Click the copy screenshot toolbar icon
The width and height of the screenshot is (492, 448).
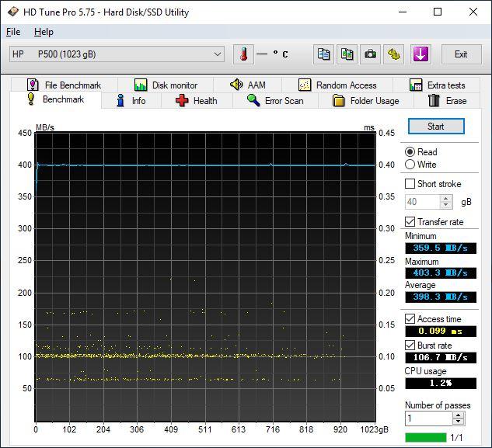347,54
